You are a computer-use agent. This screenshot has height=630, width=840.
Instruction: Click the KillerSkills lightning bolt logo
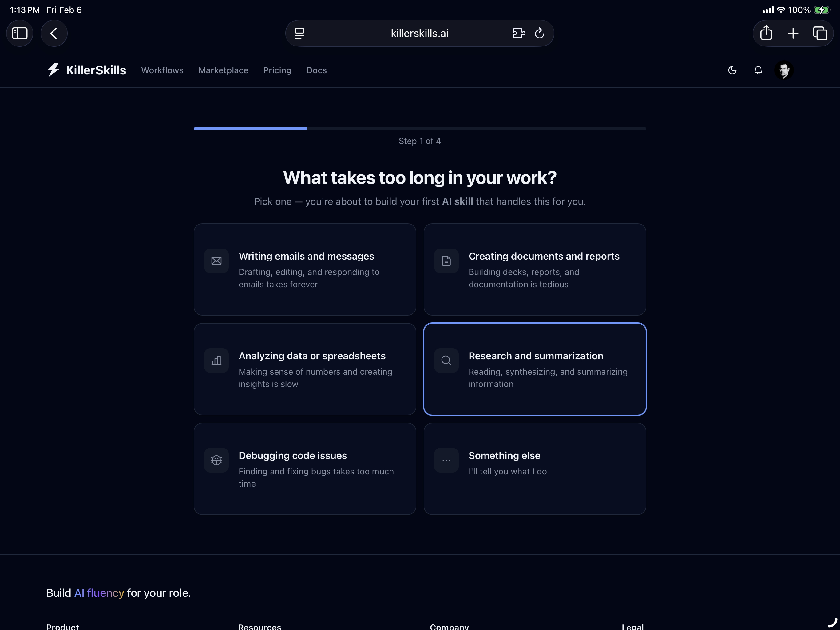pyautogui.click(x=53, y=70)
